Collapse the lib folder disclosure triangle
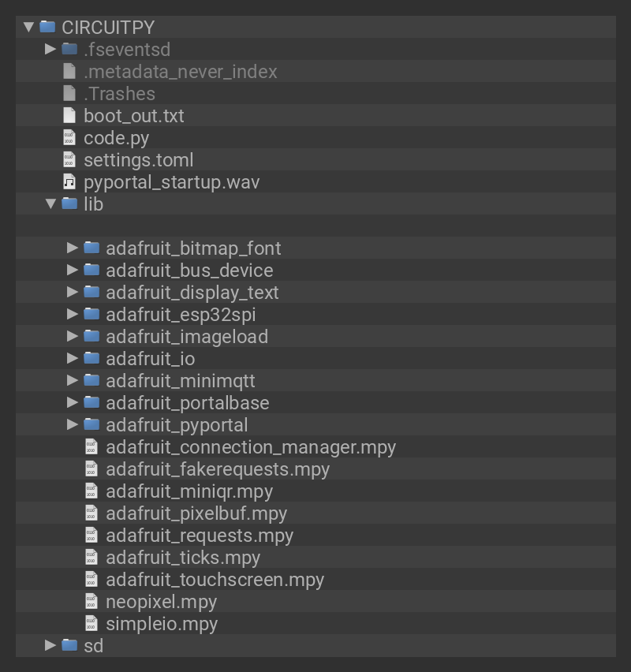The image size is (631, 672). [x=50, y=203]
